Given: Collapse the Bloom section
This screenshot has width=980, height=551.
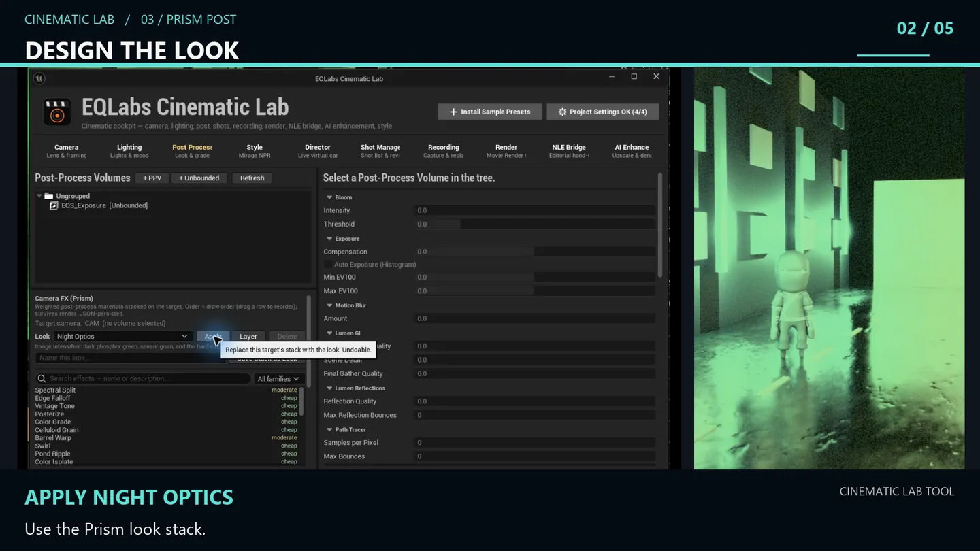Looking at the screenshot, I should (x=329, y=197).
